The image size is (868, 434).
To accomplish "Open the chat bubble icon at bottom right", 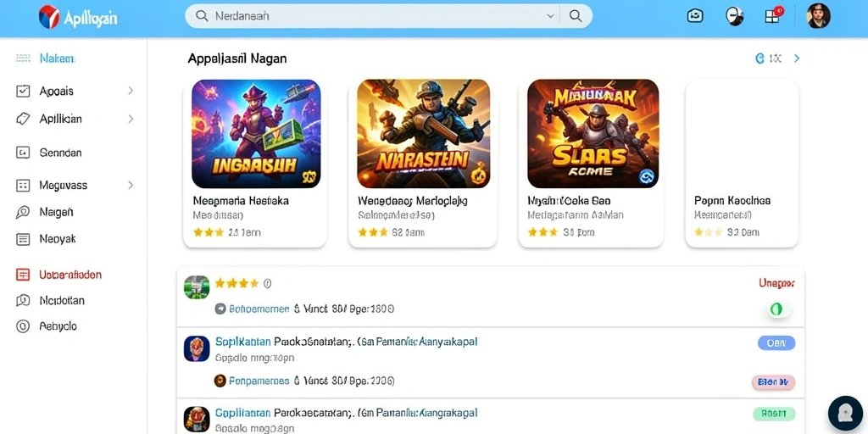I will point(845,413).
